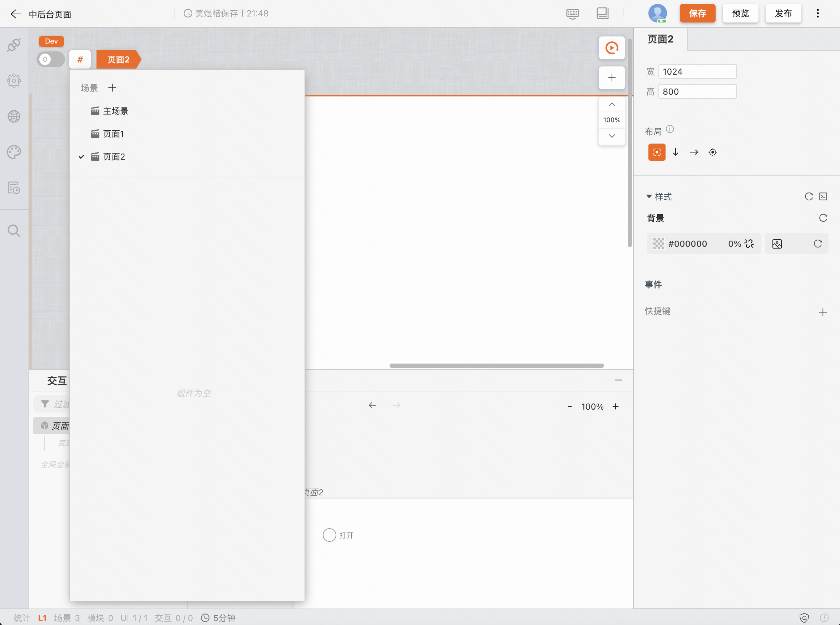Viewport: 840px width, 625px height.
Task: Open the palette theme icon
Action: [x=14, y=152]
